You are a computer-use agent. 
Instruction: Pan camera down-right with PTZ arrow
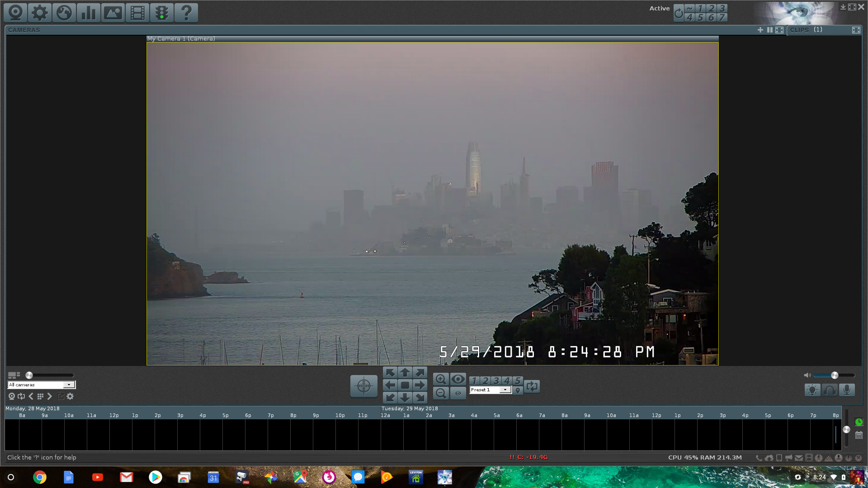click(420, 398)
